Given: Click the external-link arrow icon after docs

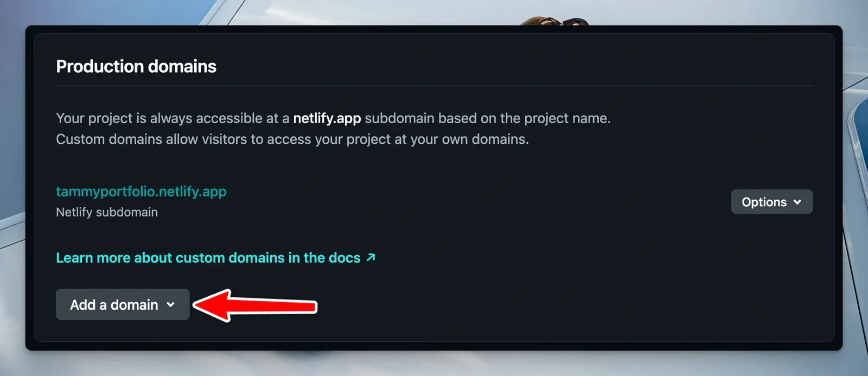Looking at the screenshot, I should (371, 257).
